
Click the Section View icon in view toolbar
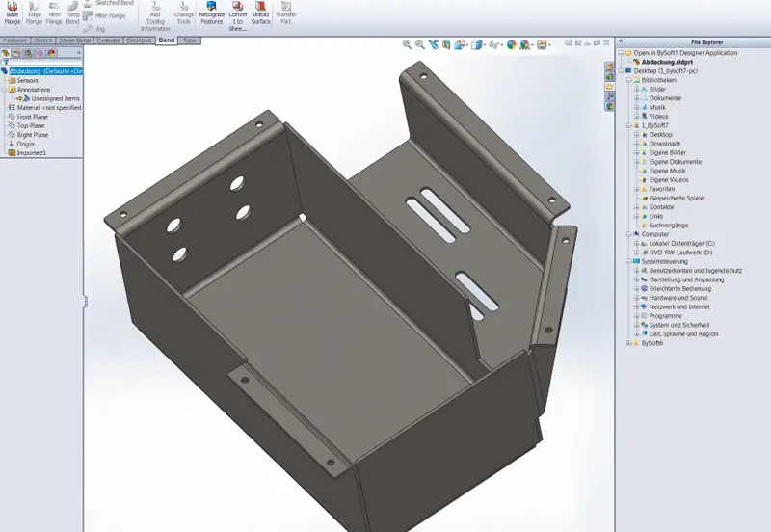point(446,44)
